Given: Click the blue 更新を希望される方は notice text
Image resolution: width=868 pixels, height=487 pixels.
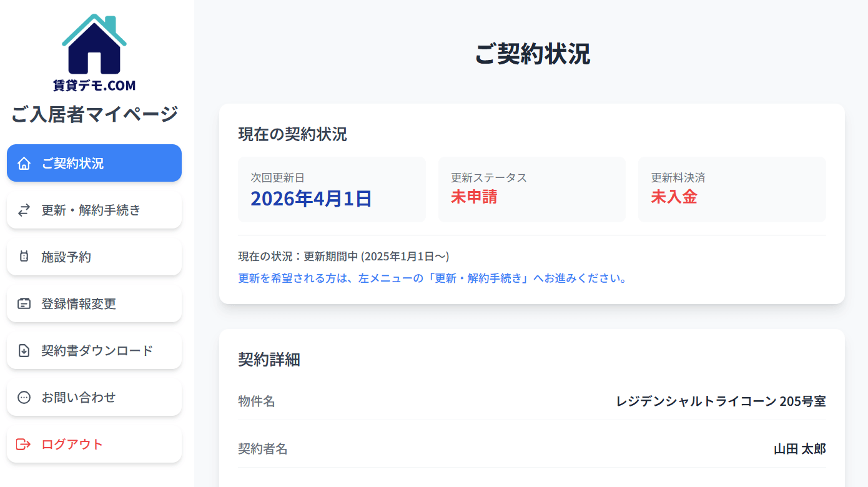Looking at the screenshot, I should pos(433,278).
